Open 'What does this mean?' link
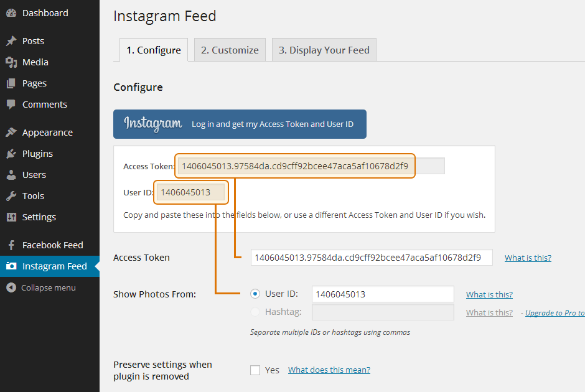This screenshot has width=585, height=392. (x=329, y=370)
